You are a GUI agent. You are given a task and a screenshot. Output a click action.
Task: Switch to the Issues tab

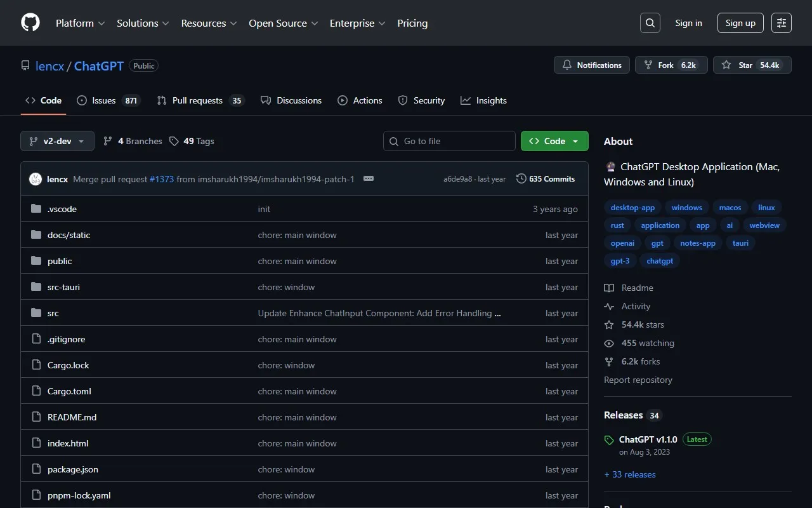[x=104, y=100]
